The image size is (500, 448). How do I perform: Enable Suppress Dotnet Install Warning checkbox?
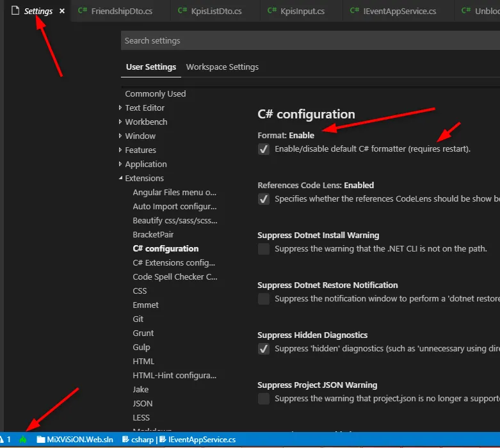[264, 249]
